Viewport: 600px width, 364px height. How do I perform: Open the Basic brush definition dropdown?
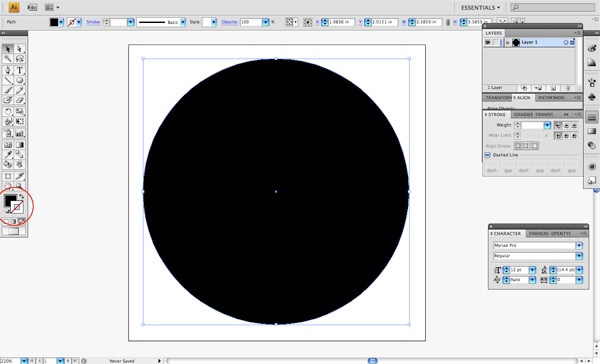[183, 22]
